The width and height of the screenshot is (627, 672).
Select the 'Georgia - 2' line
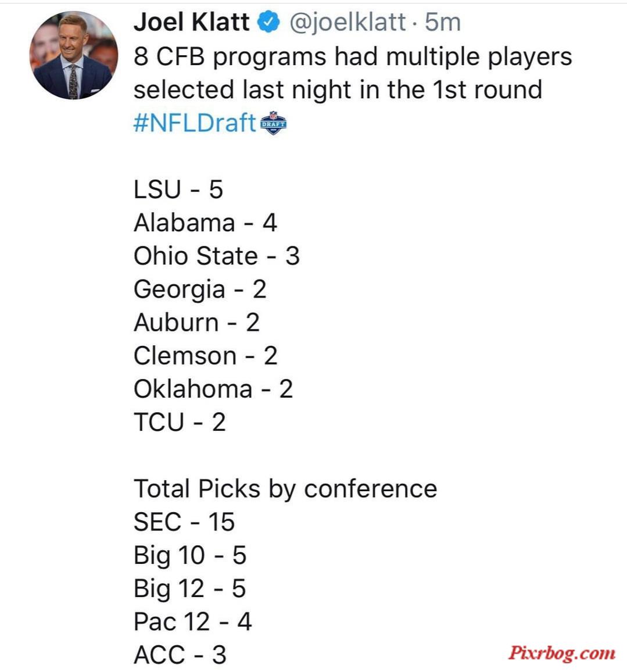[x=200, y=289]
